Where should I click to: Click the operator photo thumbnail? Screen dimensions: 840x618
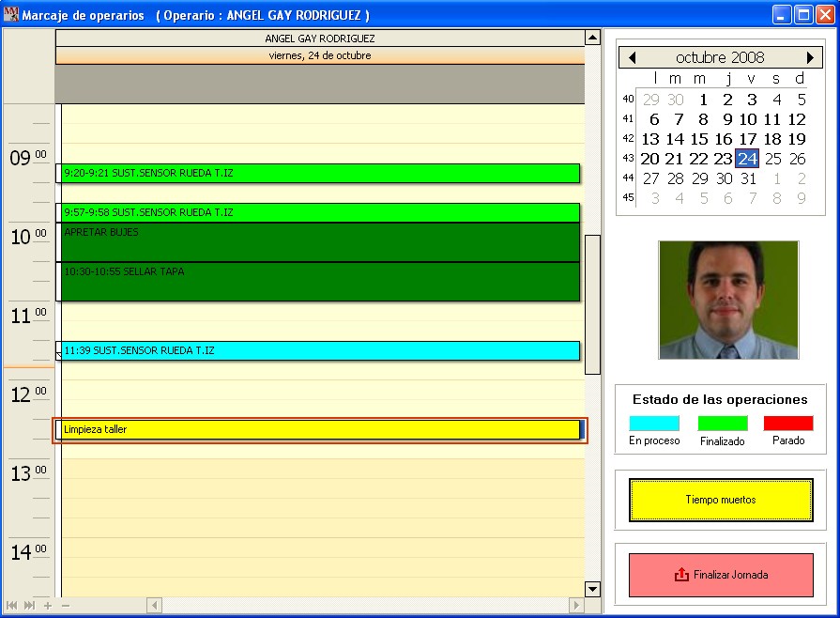point(728,301)
